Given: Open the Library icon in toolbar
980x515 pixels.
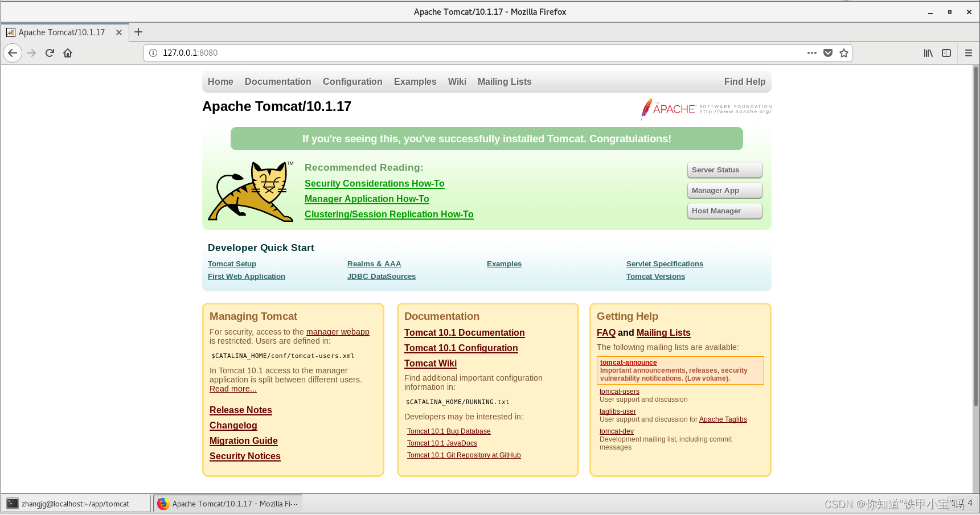Looking at the screenshot, I should (928, 53).
